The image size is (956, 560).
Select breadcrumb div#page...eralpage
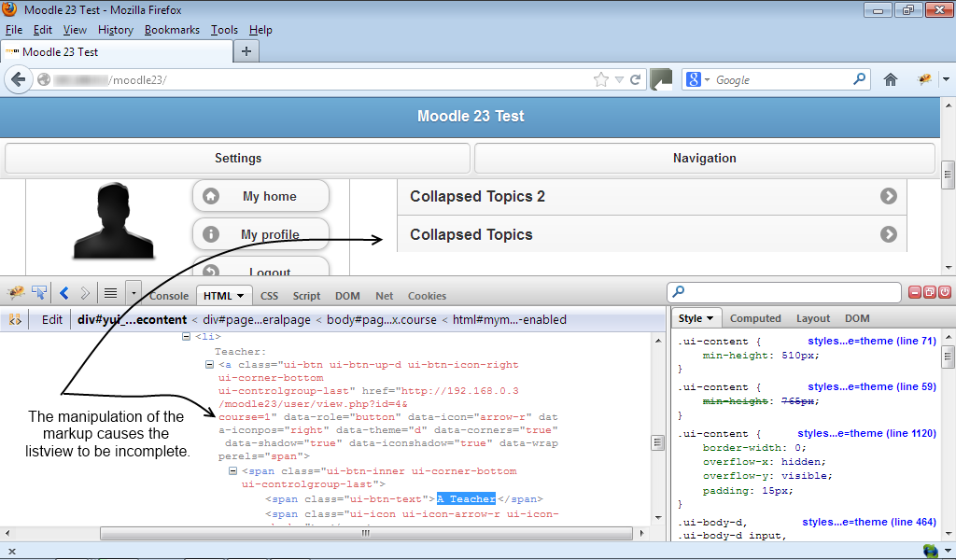[x=256, y=320]
